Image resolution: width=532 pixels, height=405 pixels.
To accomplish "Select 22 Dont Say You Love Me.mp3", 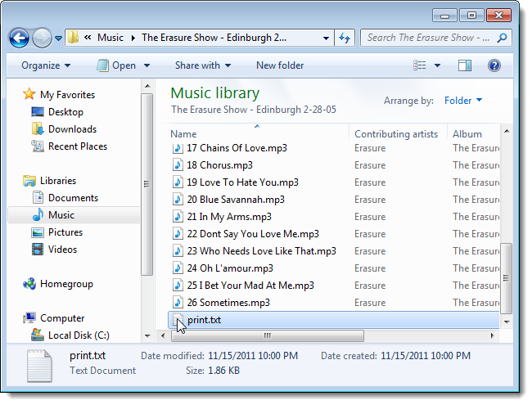I will pyautogui.click(x=253, y=234).
